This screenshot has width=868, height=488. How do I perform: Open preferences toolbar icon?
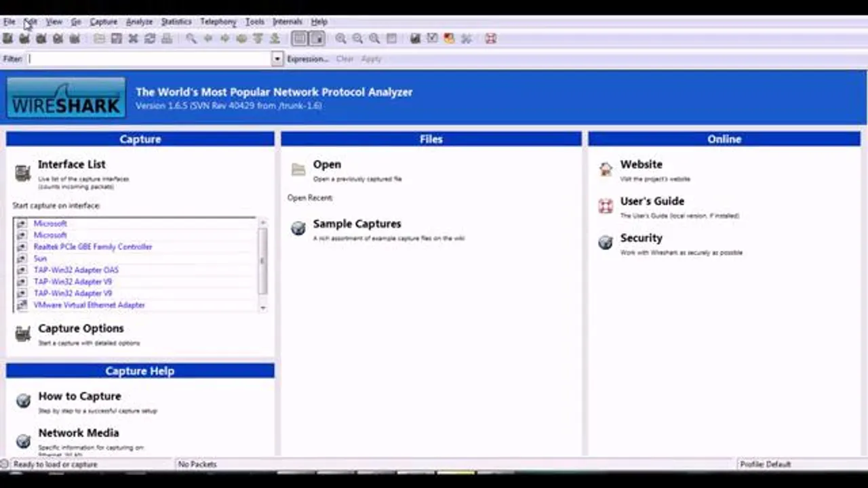coord(466,39)
